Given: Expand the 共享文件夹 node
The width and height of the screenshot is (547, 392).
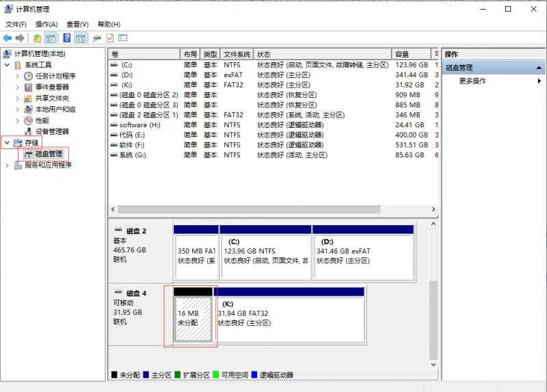Looking at the screenshot, I should (x=18, y=99).
